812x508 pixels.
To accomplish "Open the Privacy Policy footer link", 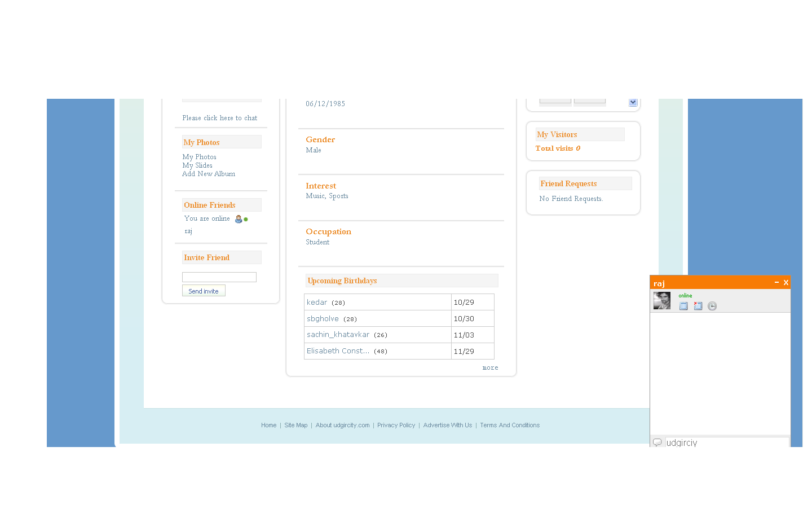I will click(x=396, y=426).
